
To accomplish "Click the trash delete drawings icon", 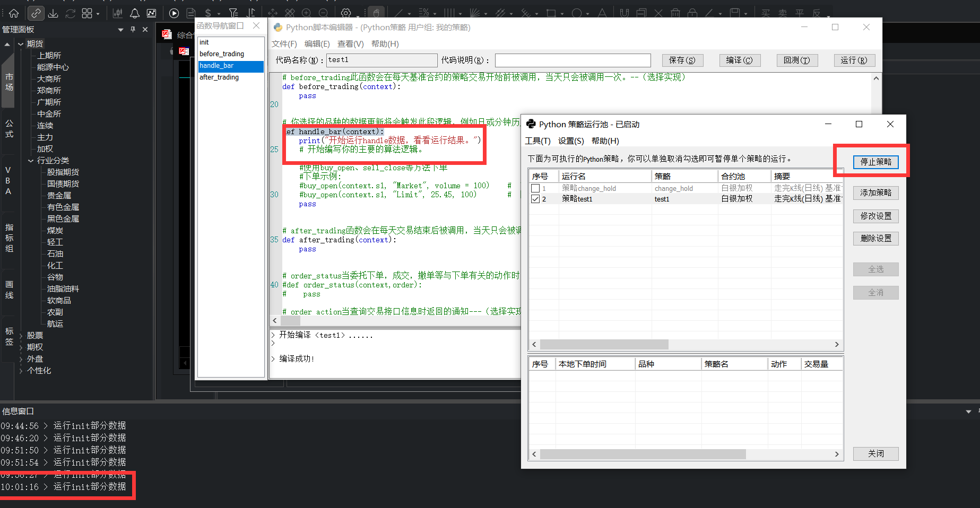I will click(675, 13).
